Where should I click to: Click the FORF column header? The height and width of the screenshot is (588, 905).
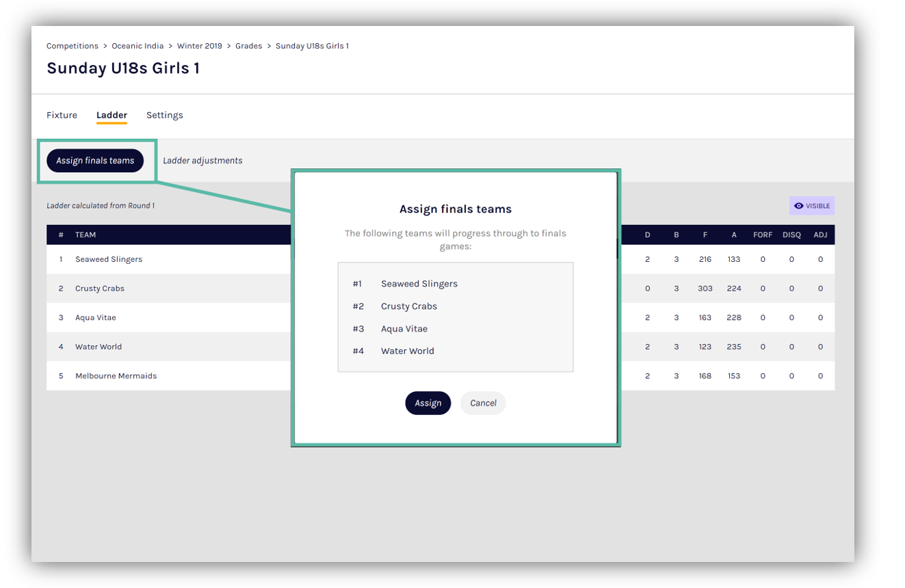pos(762,235)
